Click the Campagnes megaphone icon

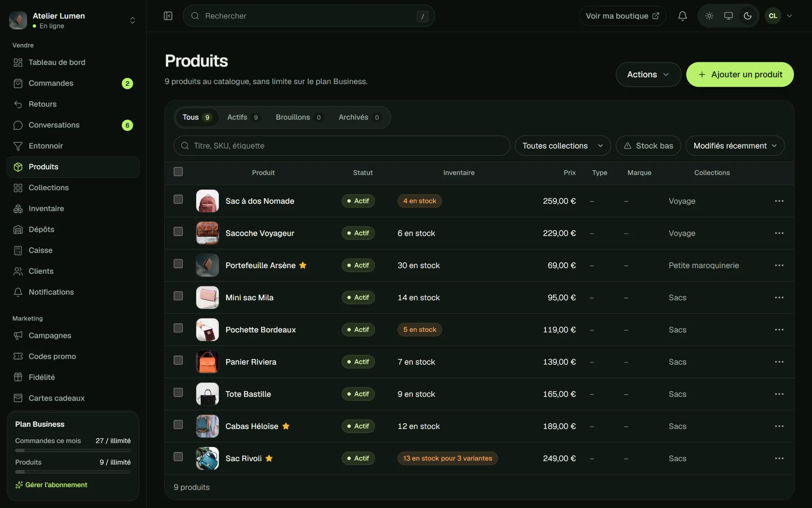click(x=18, y=336)
